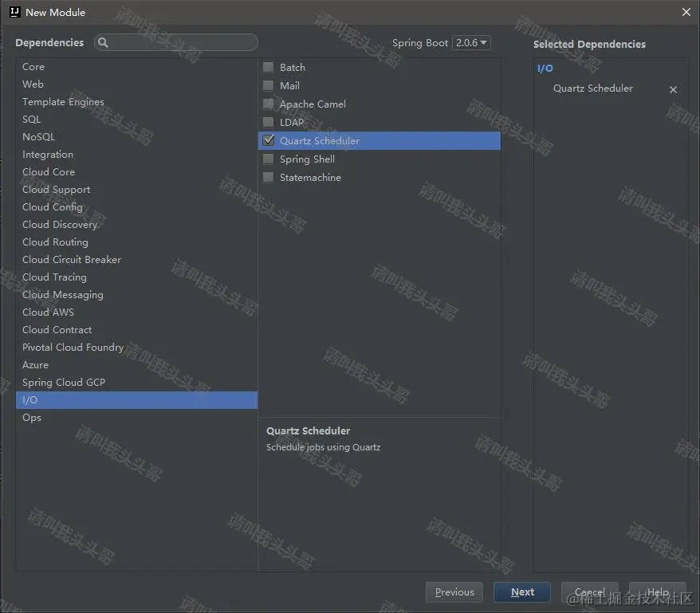Open Help for this dialog
The height and width of the screenshot is (613, 700).
(658, 592)
